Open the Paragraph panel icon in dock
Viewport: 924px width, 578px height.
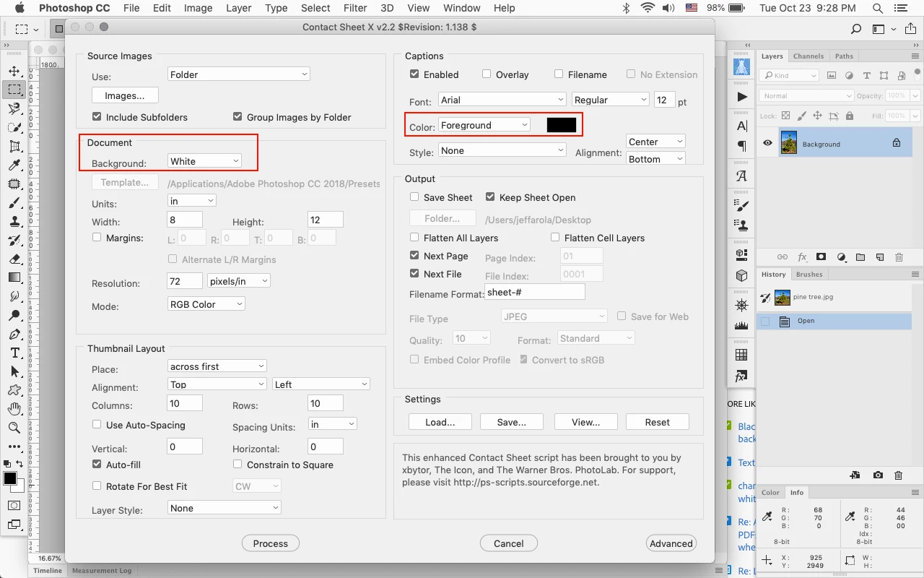[x=741, y=145]
